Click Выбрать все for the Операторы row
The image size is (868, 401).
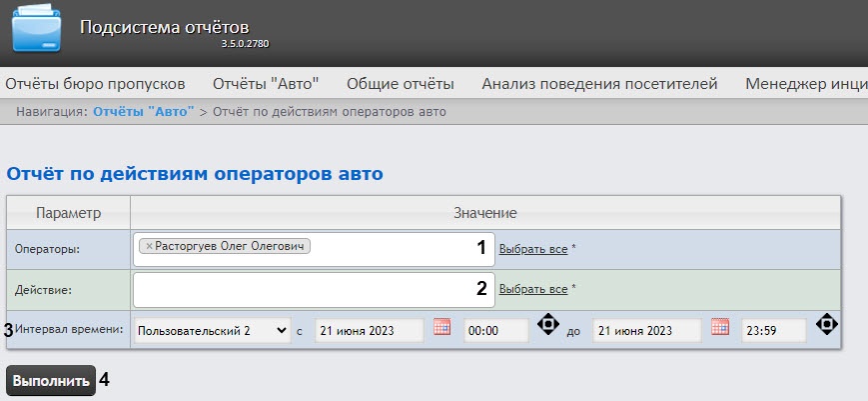[533, 248]
